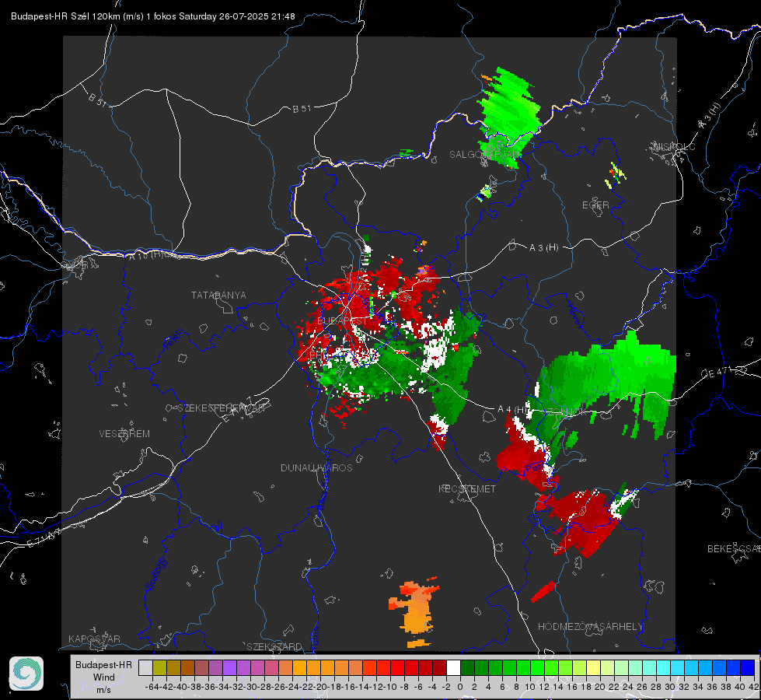This screenshot has width=761, height=700.
Task: Click the '-20' value on the wind scale
Action: point(320,687)
